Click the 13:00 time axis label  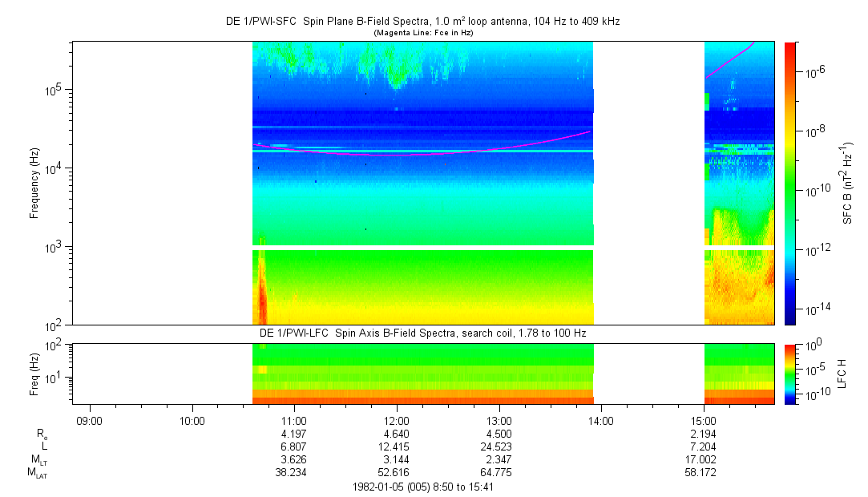click(x=499, y=421)
